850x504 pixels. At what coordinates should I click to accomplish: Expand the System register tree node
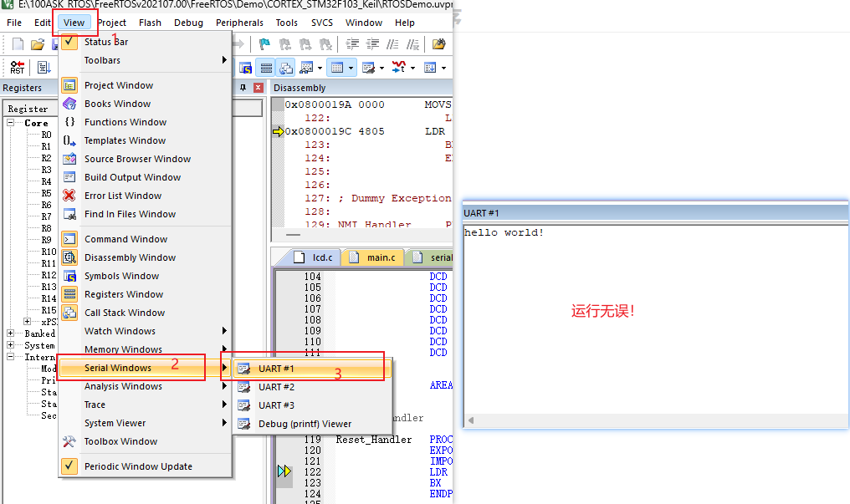(x=10, y=345)
